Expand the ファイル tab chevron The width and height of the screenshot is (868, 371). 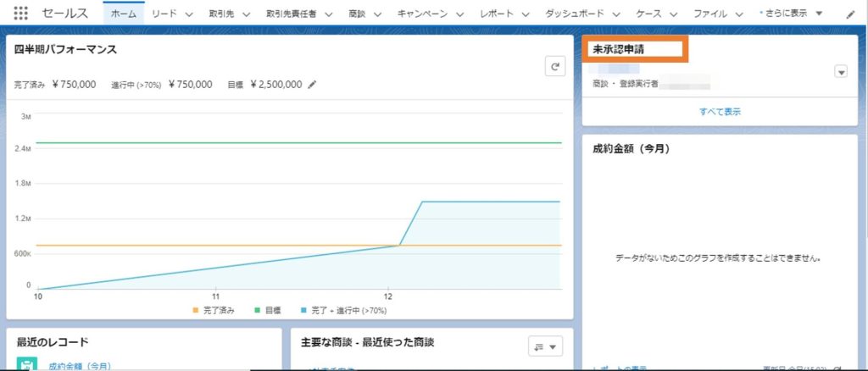[739, 14]
